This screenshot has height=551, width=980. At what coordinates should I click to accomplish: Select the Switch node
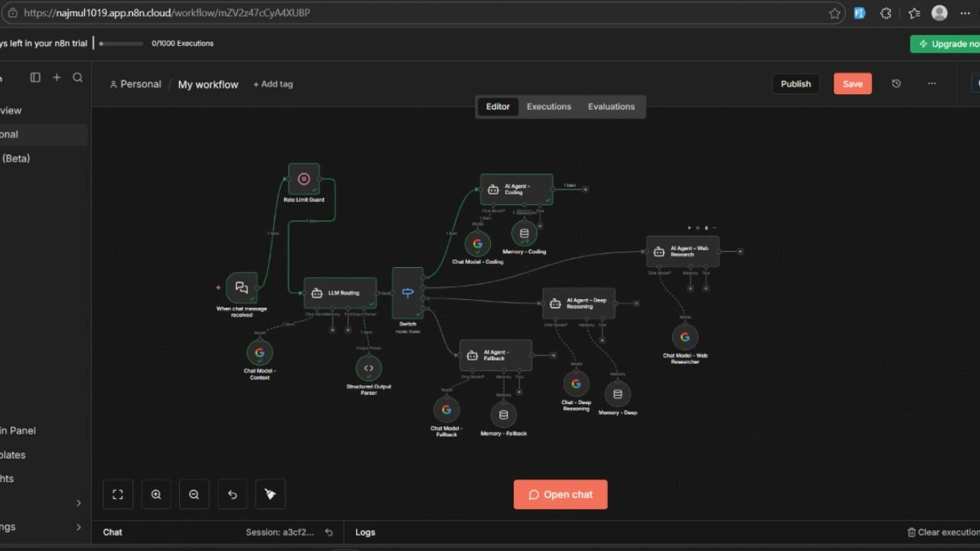(x=407, y=292)
